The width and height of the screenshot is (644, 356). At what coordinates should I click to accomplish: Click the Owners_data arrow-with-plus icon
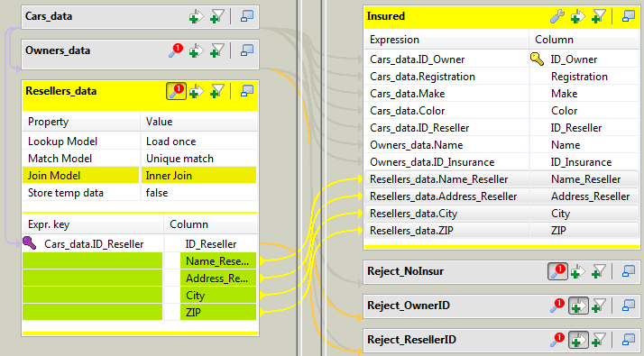click(196, 50)
